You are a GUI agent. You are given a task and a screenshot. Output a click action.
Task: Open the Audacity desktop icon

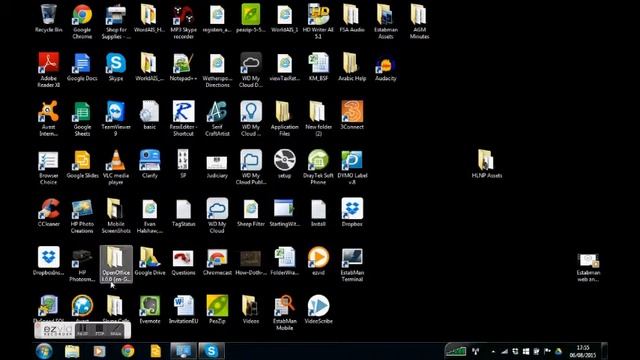(385, 67)
